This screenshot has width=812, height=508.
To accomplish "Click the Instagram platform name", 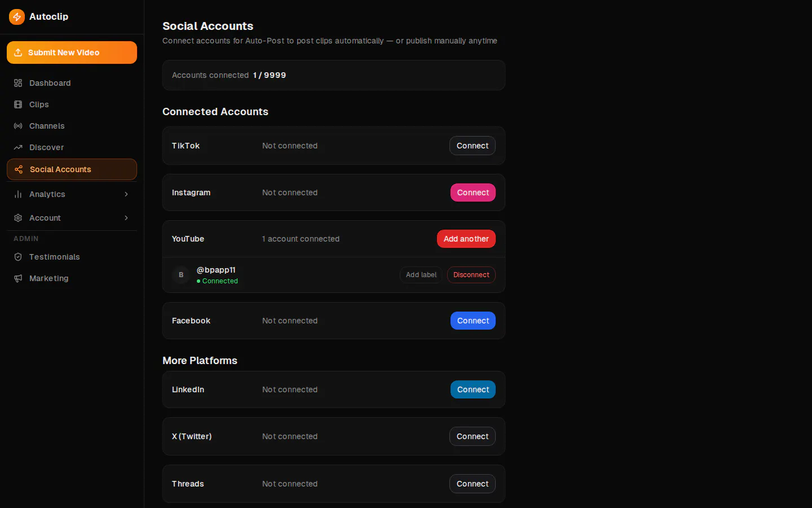I will coord(191,192).
